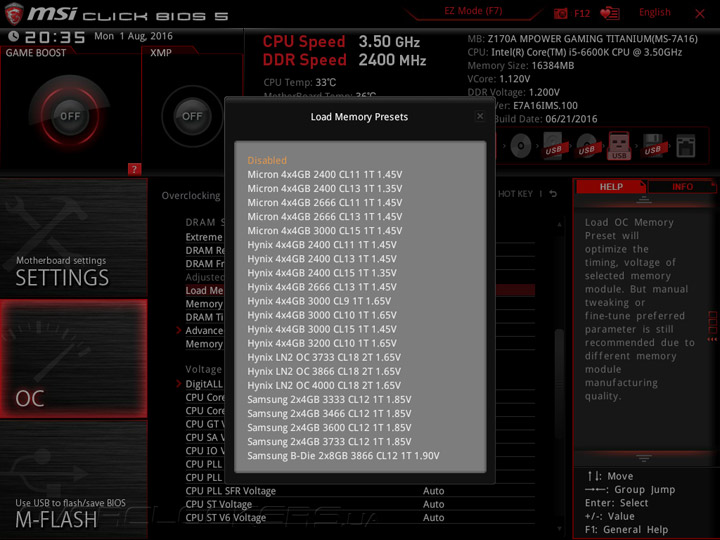Select Micron 4x4GB 2400 CL11 1T 1.45V
The height and width of the screenshot is (540, 720).
pyautogui.click(x=325, y=174)
